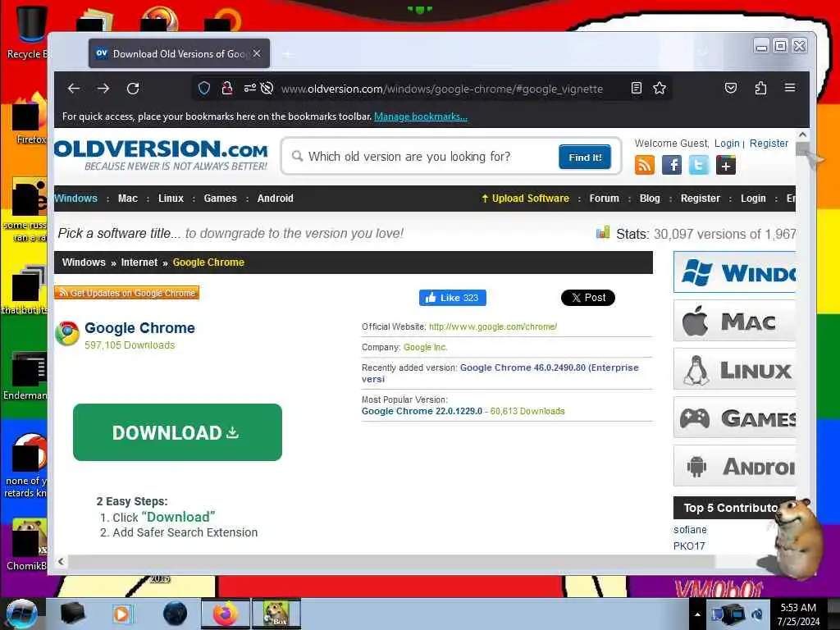Select Linux in the site nav bar
840x630 pixels.
click(171, 199)
